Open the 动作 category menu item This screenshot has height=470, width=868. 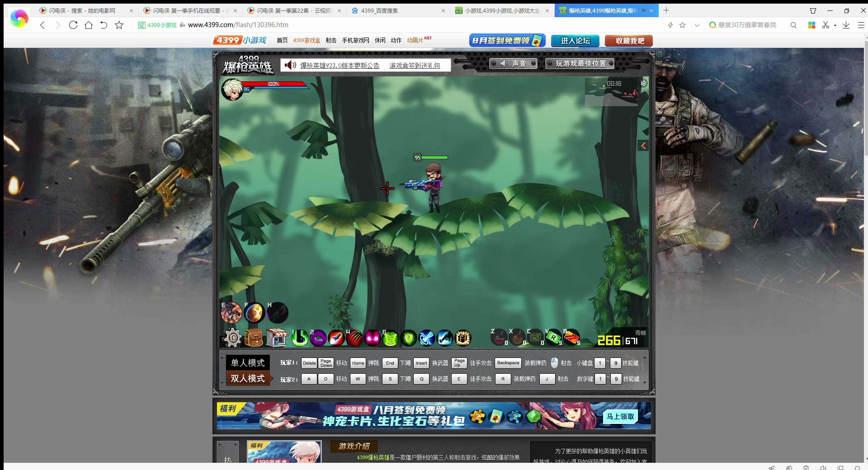click(x=396, y=40)
